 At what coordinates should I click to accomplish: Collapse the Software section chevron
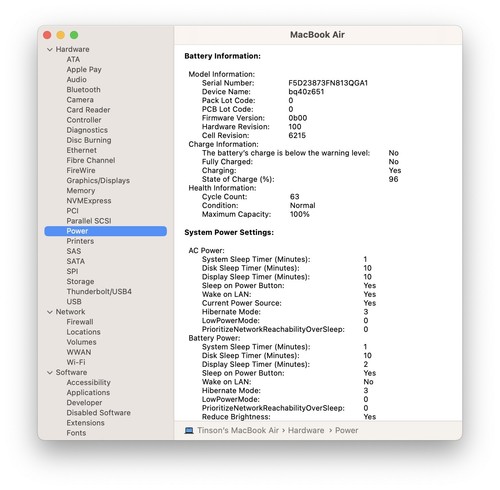[x=50, y=372]
